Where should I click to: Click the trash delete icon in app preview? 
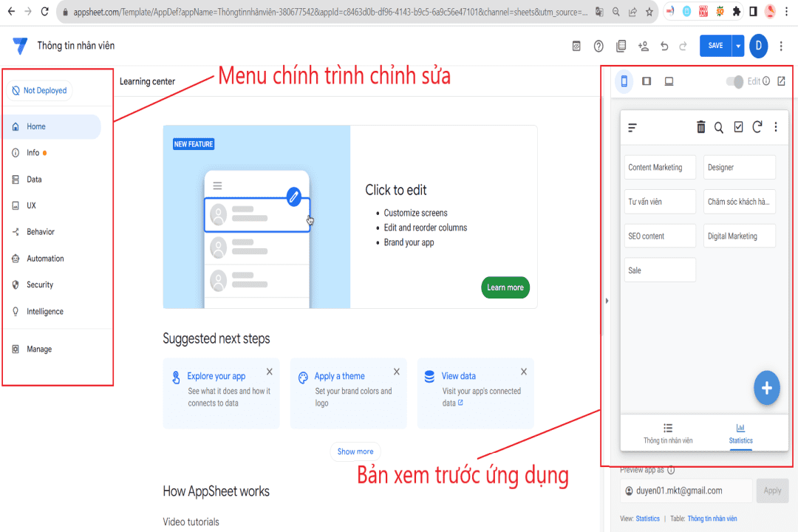[x=700, y=127]
